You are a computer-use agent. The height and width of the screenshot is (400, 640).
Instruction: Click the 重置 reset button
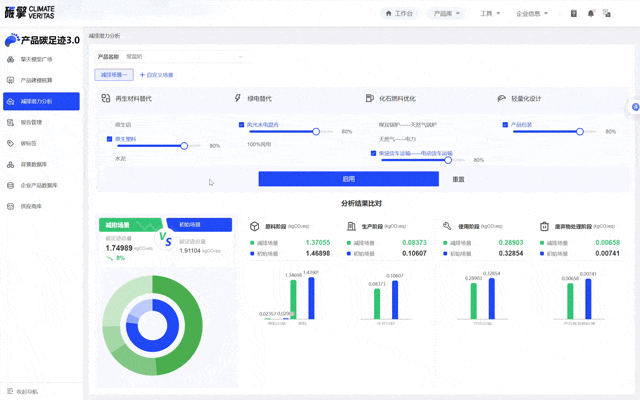[x=458, y=179]
